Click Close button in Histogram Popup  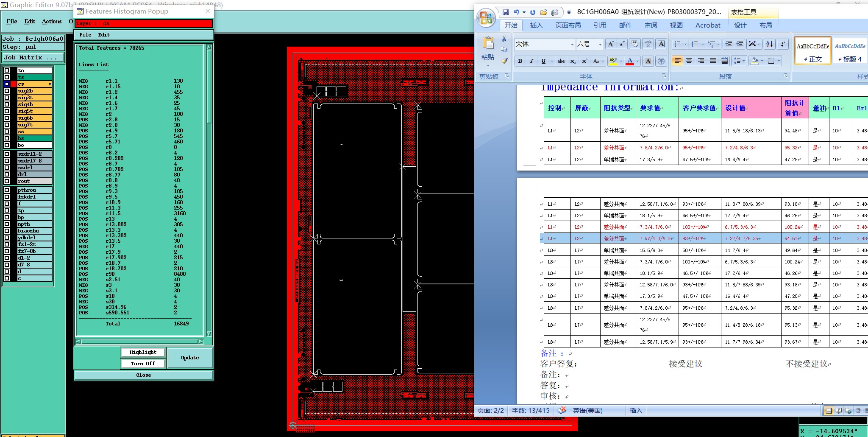[143, 375]
